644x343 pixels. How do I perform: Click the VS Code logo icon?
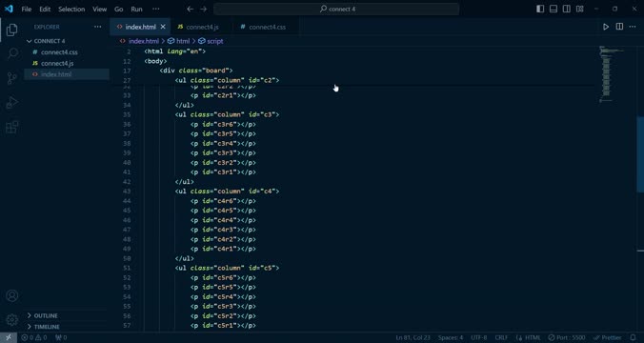click(x=9, y=9)
